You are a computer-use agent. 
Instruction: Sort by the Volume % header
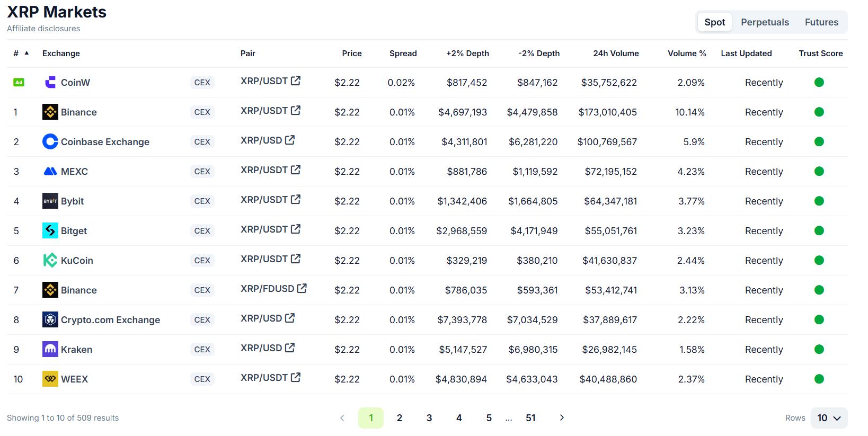687,54
